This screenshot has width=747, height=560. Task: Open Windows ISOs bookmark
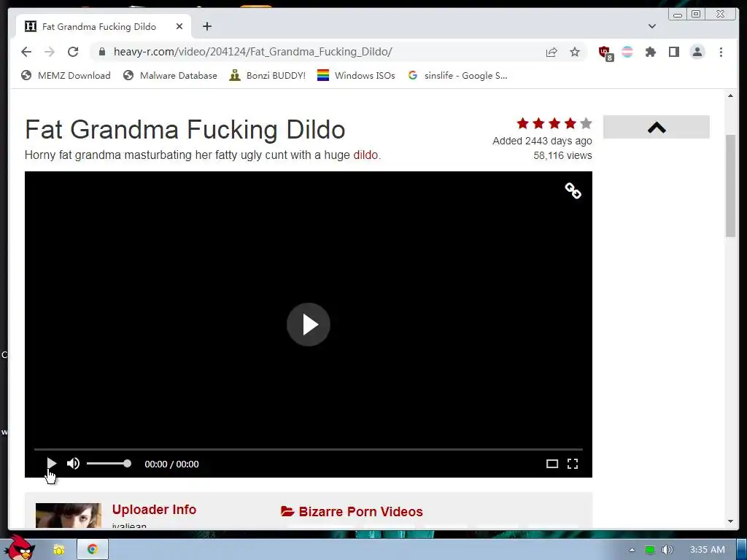pyautogui.click(x=356, y=75)
